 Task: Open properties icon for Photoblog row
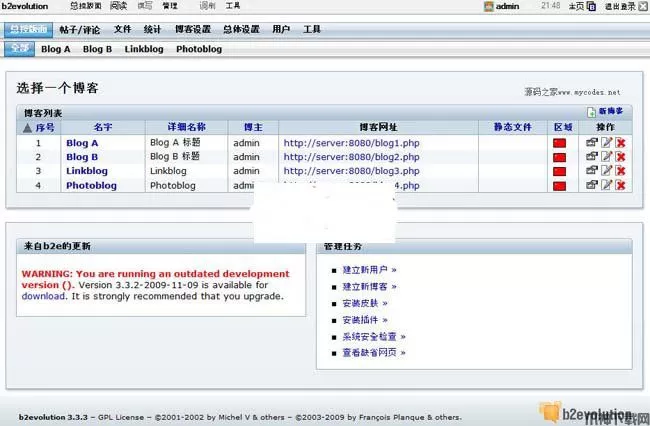pyautogui.click(x=592, y=185)
